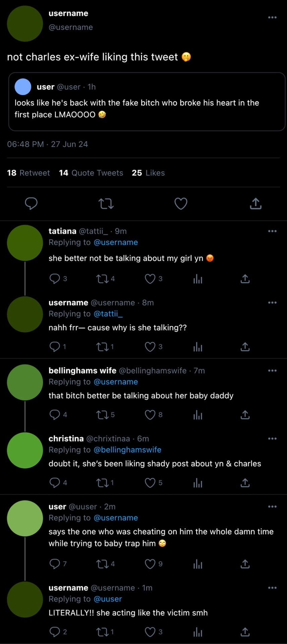The image size is (287, 644).
Task: Retweet bellinghams wife's reply
Action: 102,415
